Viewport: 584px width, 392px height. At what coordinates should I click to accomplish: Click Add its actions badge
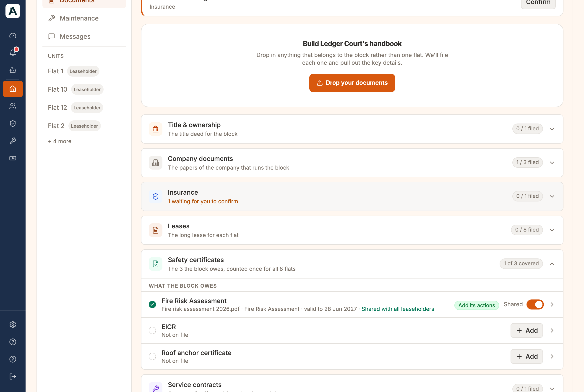476,305
